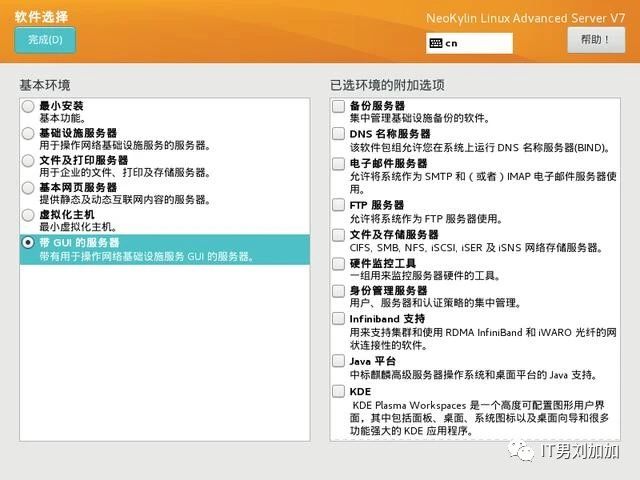Image resolution: width=640 pixels, height=480 pixels.
Task: Click the 基本网页服务器 label text
Action: click(x=78, y=187)
